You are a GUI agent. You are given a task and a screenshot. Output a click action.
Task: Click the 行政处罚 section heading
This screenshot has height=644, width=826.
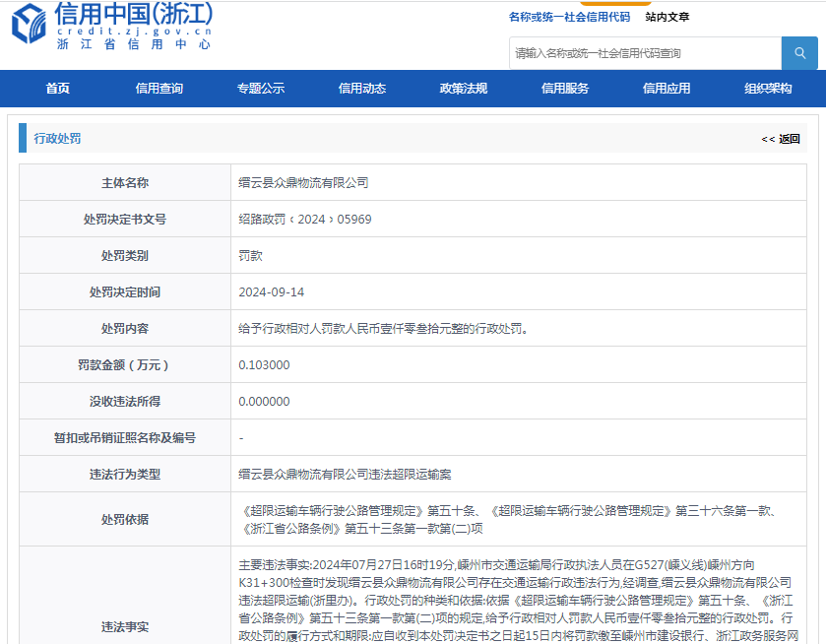57,139
